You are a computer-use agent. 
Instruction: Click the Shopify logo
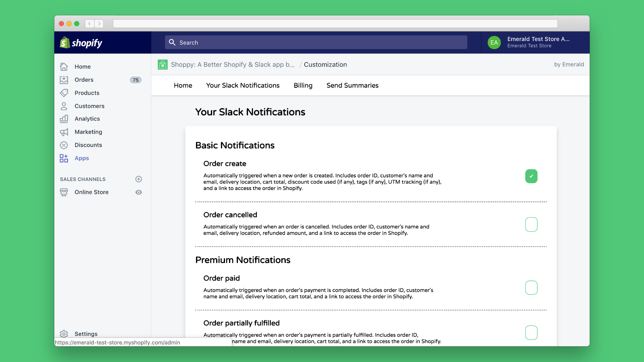click(81, 43)
